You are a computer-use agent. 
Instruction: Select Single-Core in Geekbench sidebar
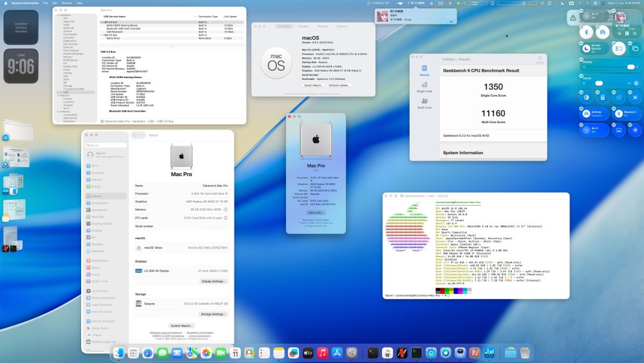424,87
